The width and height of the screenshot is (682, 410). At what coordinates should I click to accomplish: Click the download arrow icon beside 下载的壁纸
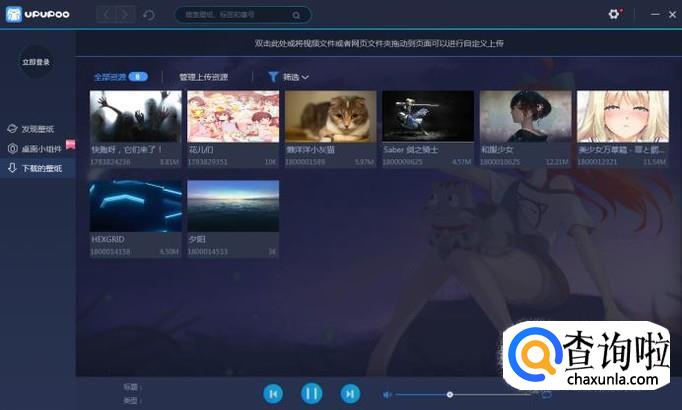pos(12,168)
